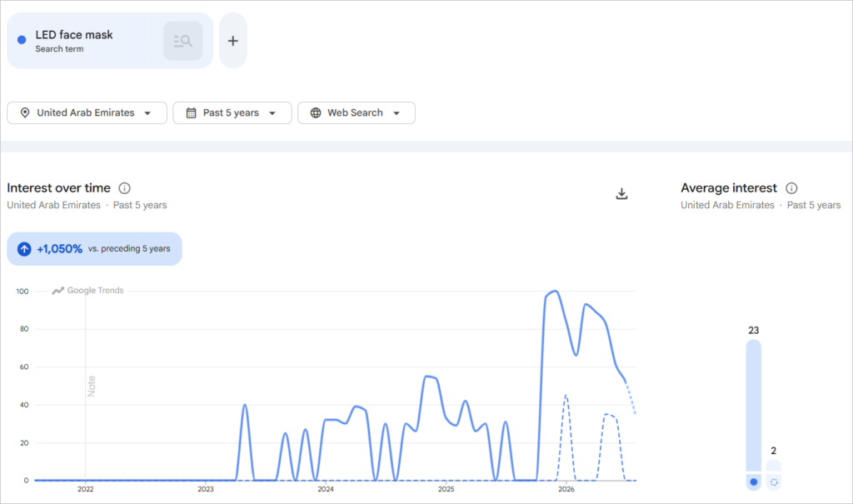The image size is (853, 504).
Task: Click the location pin icon
Action: (25, 112)
